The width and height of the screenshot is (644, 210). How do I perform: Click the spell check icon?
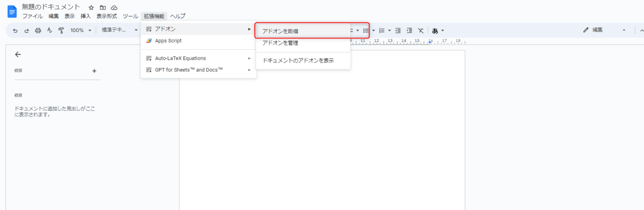tap(49, 31)
